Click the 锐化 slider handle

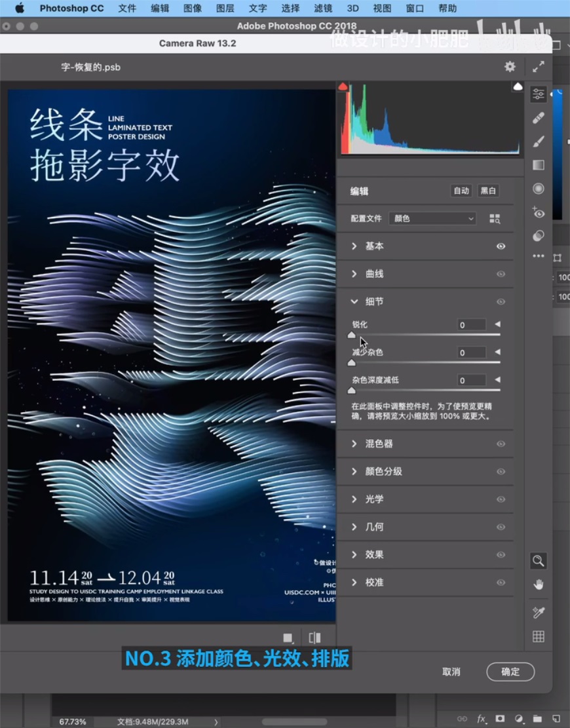click(351, 335)
